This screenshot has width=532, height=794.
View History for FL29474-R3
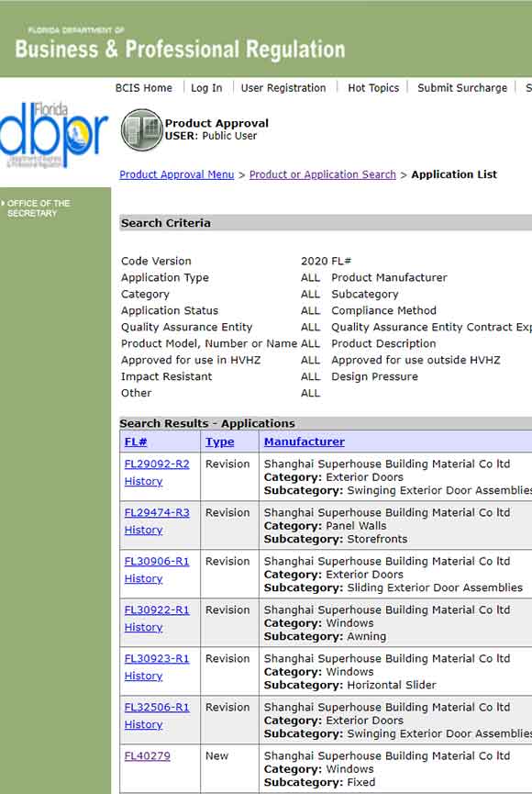click(143, 530)
